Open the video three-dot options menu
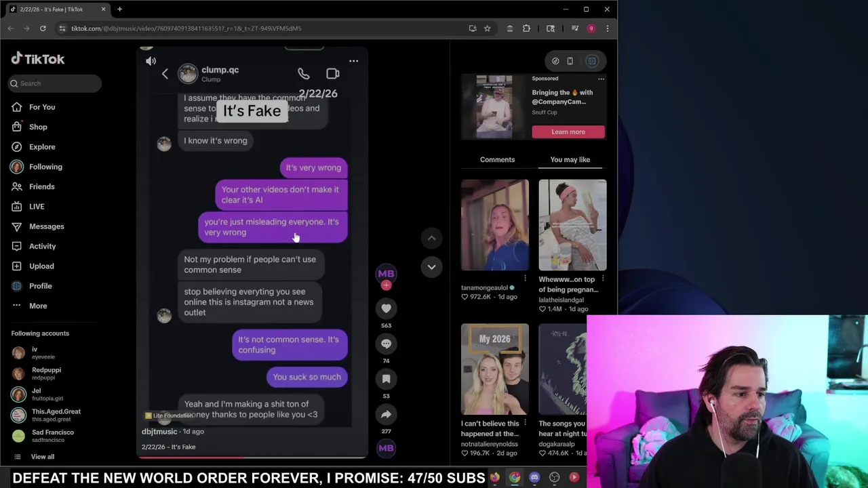This screenshot has height=488, width=868. coord(353,61)
